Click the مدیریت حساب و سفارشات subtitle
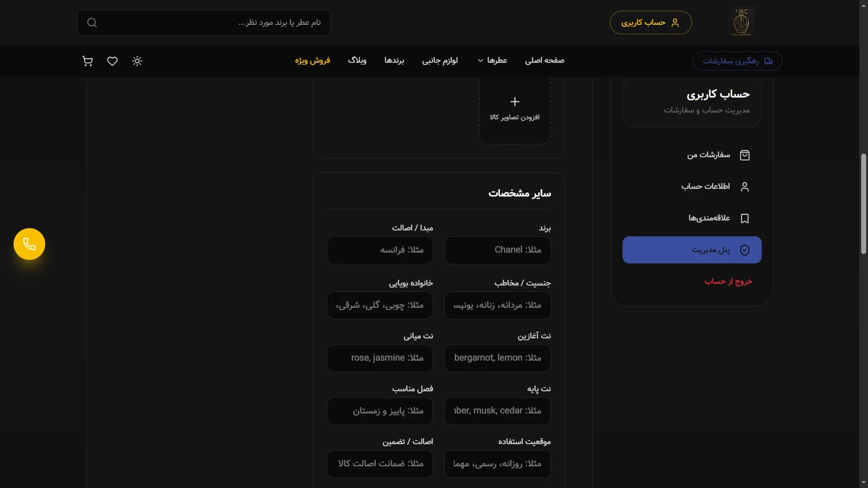 pos(707,110)
